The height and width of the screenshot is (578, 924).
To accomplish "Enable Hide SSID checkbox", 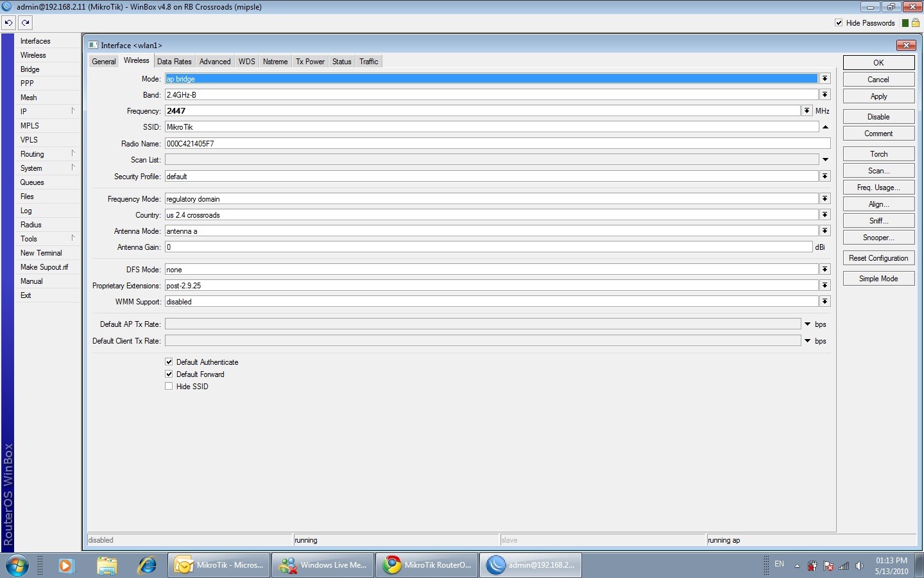I will point(169,387).
